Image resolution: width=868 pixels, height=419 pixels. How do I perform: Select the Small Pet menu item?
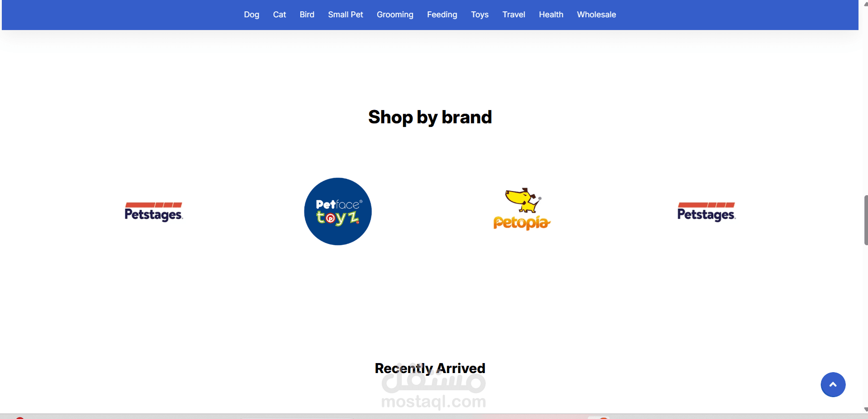click(346, 15)
